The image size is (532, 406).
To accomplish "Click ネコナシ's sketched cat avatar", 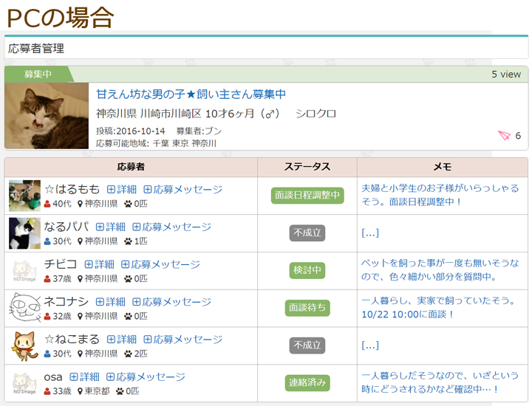I will [x=24, y=308].
